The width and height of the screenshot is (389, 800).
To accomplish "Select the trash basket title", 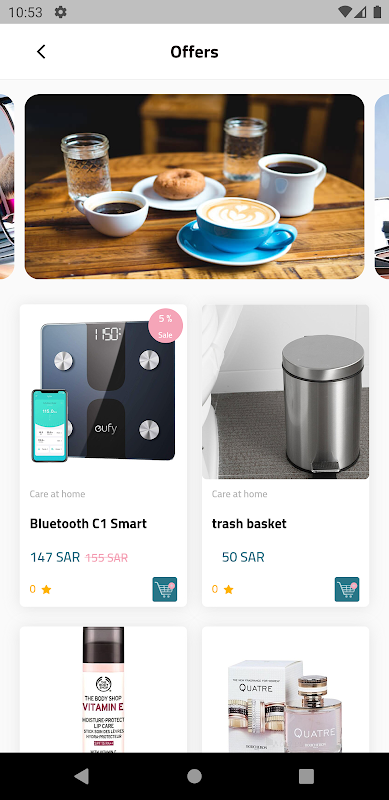I will pyautogui.click(x=249, y=523).
